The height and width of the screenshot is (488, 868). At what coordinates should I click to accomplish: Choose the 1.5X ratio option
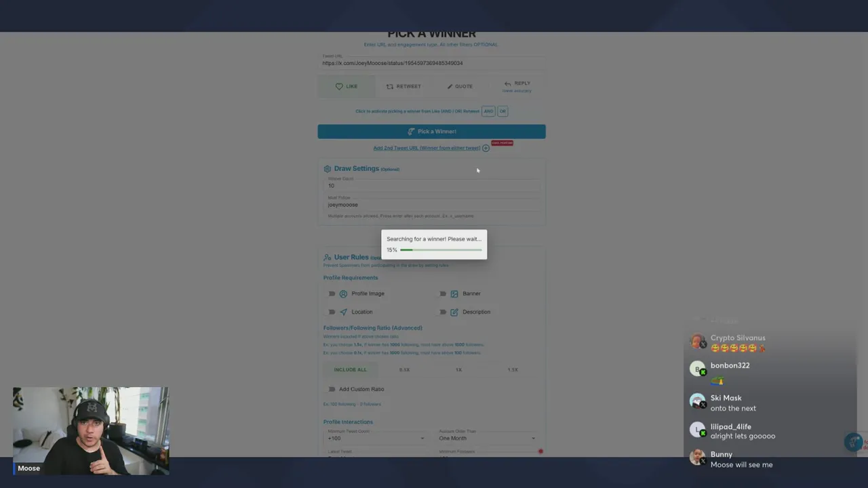(x=513, y=369)
